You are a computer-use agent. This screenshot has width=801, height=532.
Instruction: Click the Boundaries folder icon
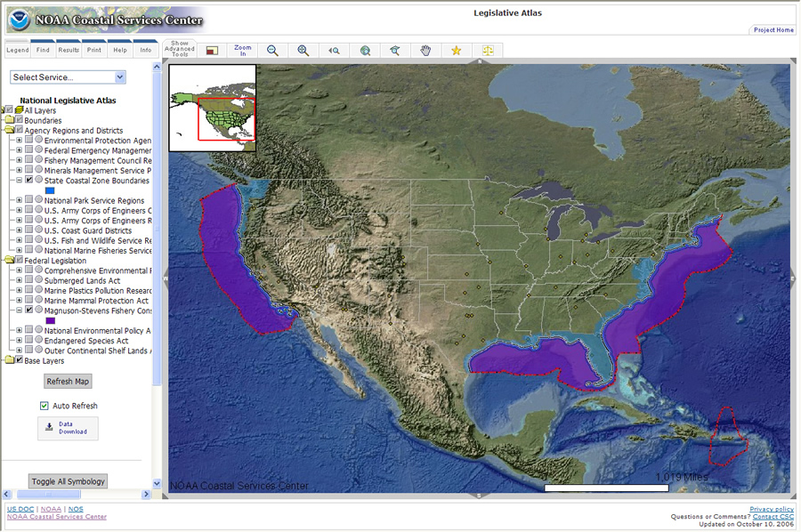(x=10, y=120)
